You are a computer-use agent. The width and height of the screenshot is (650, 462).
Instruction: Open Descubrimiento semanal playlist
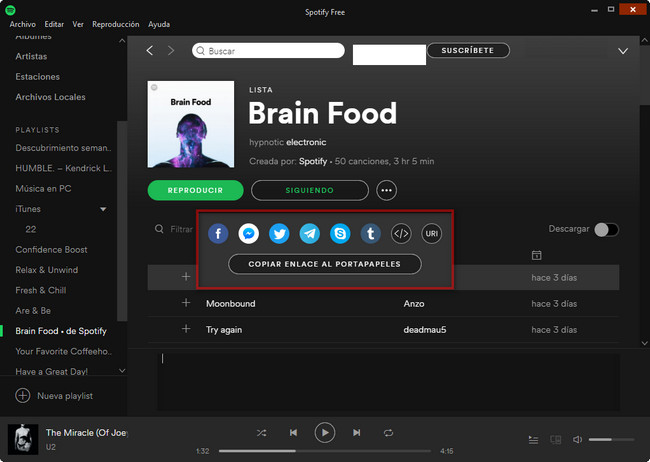coord(63,148)
